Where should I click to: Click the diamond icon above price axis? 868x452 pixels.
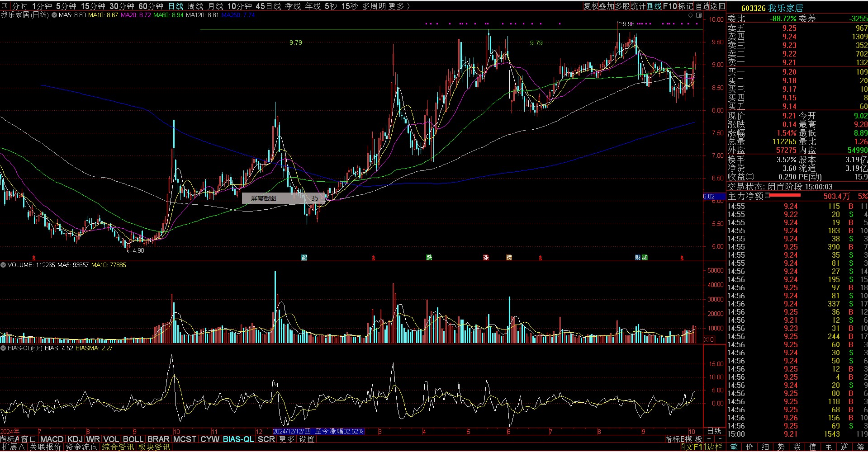[690, 15]
